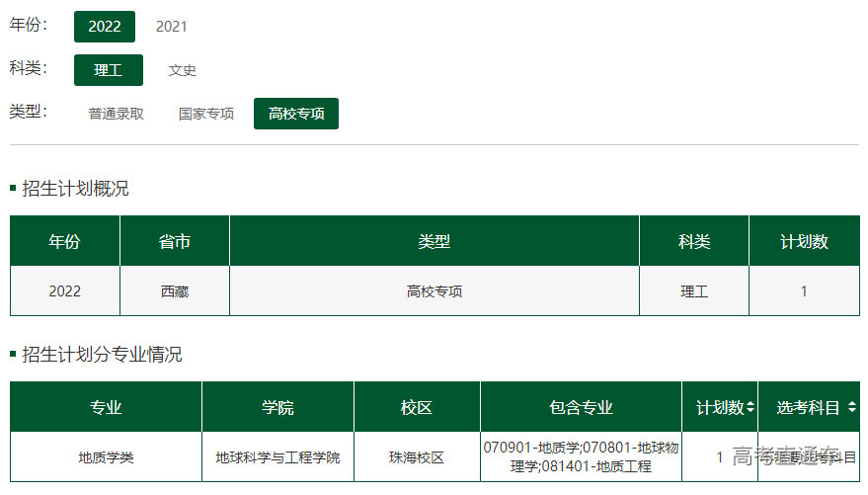
Task: Click the 地球科学与工程学院 cell
Action: point(277,457)
